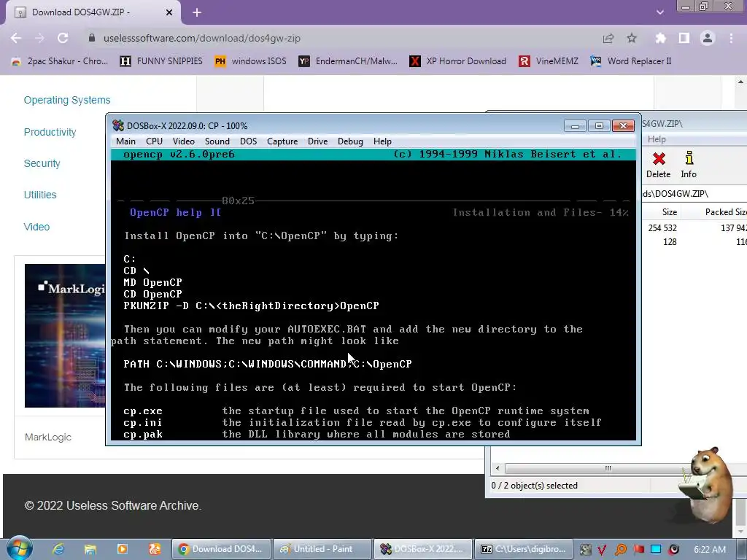Open the FUNNY SNIPPIES bookmark
The width and height of the screenshot is (747, 560).
161,61
